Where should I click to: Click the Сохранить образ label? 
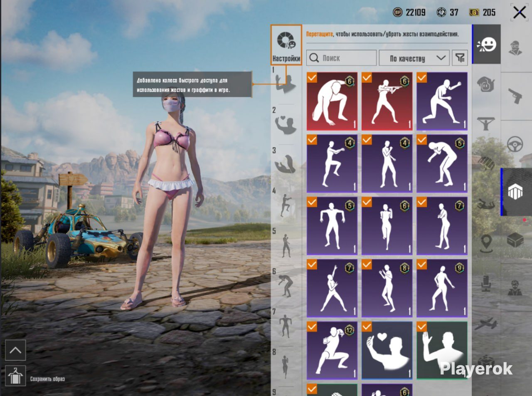47,379
